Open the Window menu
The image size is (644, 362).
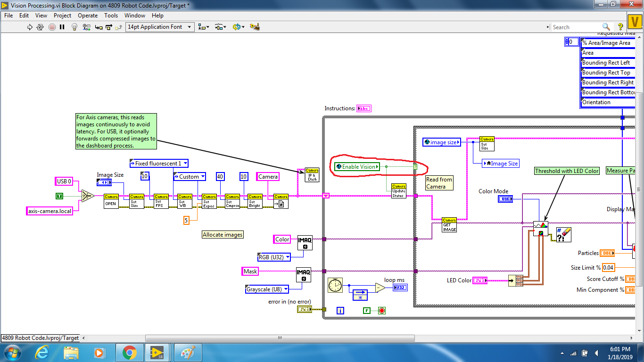tap(135, 15)
